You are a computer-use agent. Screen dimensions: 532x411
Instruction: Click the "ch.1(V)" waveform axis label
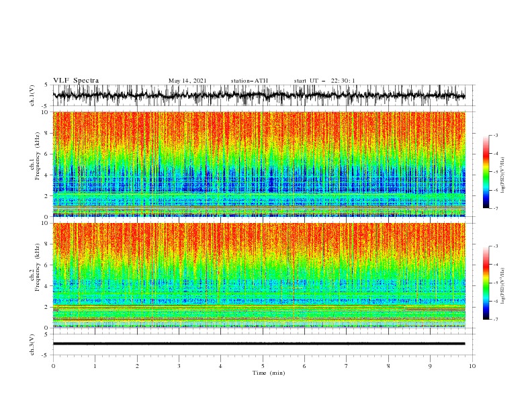[32, 95]
